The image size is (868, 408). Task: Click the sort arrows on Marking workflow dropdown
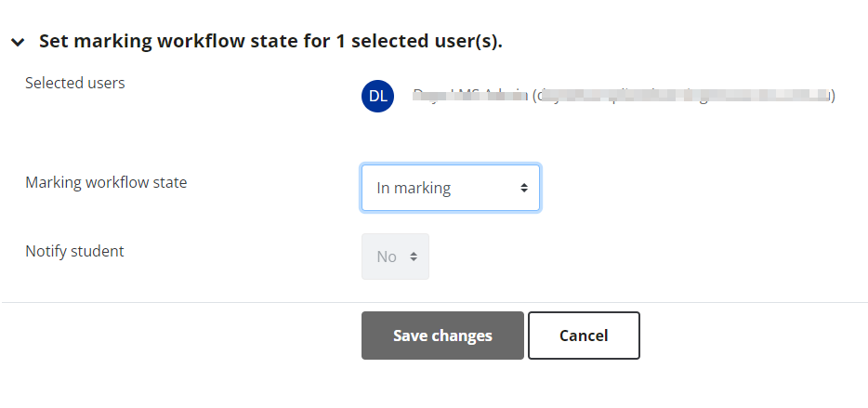pyautogui.click(x=523, y=189)
